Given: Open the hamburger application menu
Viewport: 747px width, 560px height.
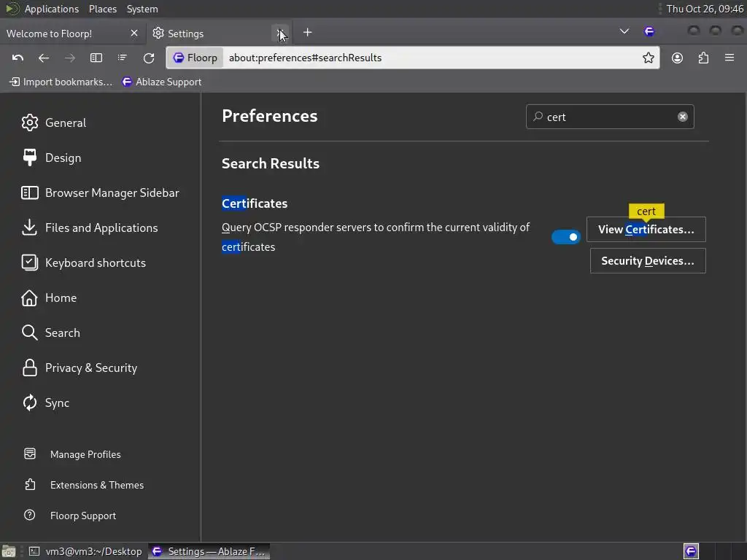Looking at the screenshot, I should pyautogui.click(x=729, y=58).
